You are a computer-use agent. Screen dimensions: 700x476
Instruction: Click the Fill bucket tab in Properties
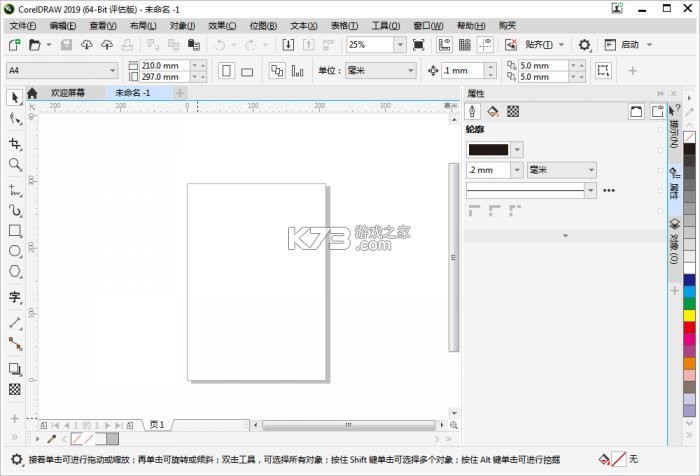[493, 111]
